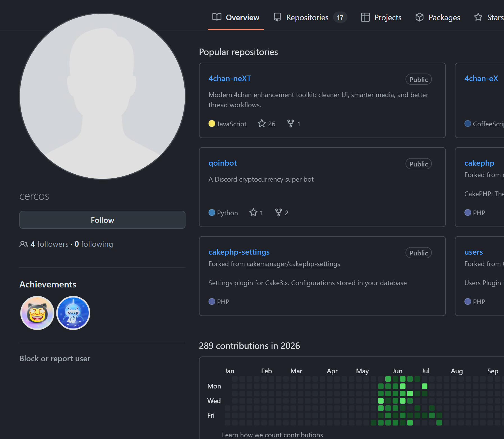504x439 pixels.
Task: Click the Fri weekday label
Action: [x=211, y=415]
